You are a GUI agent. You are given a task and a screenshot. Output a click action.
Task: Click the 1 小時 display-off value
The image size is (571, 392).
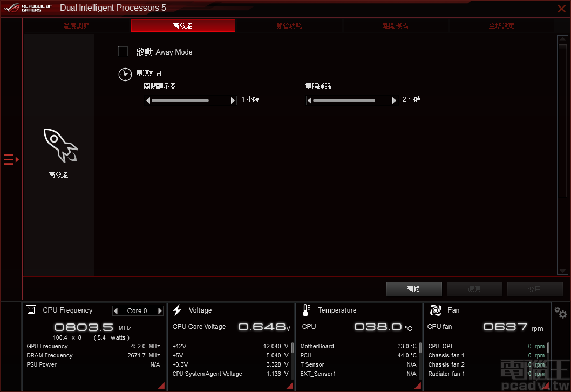pos(250,99)
